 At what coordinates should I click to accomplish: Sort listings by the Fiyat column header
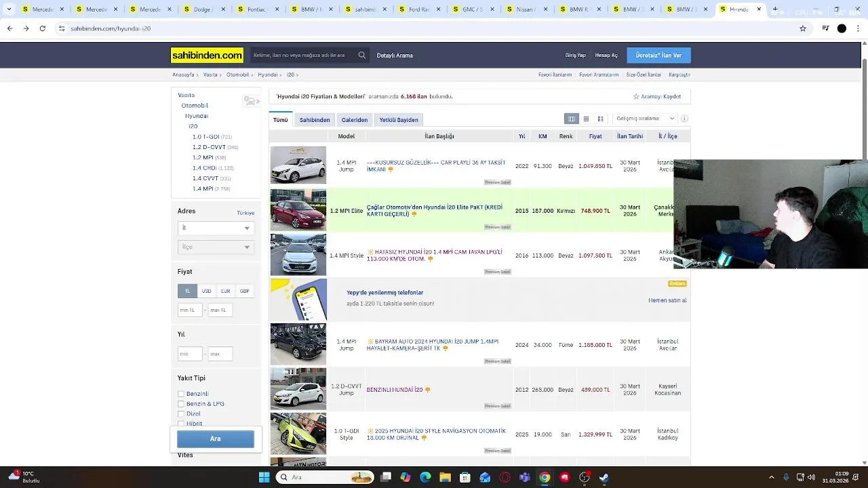(595, 136)
